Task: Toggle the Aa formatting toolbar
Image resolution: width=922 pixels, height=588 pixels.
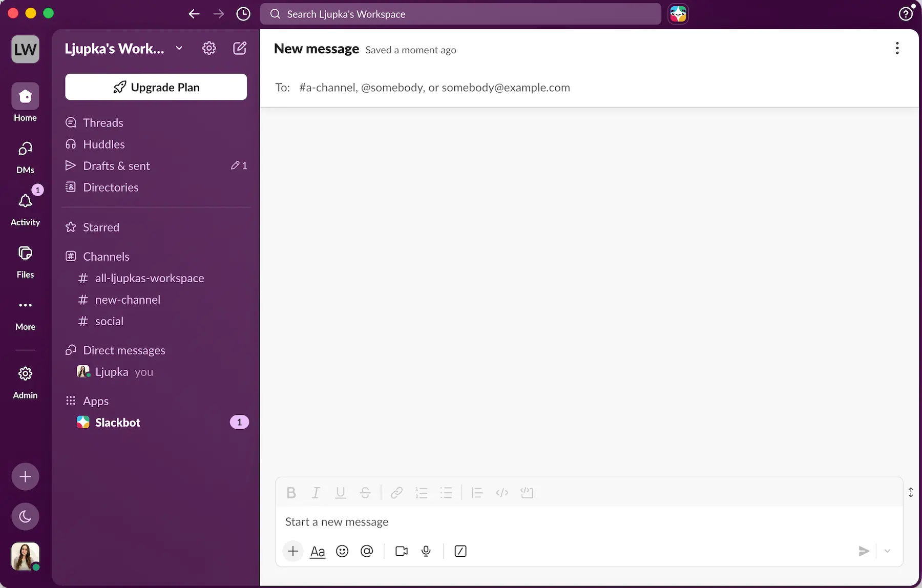Action: (x=318, y=552)
